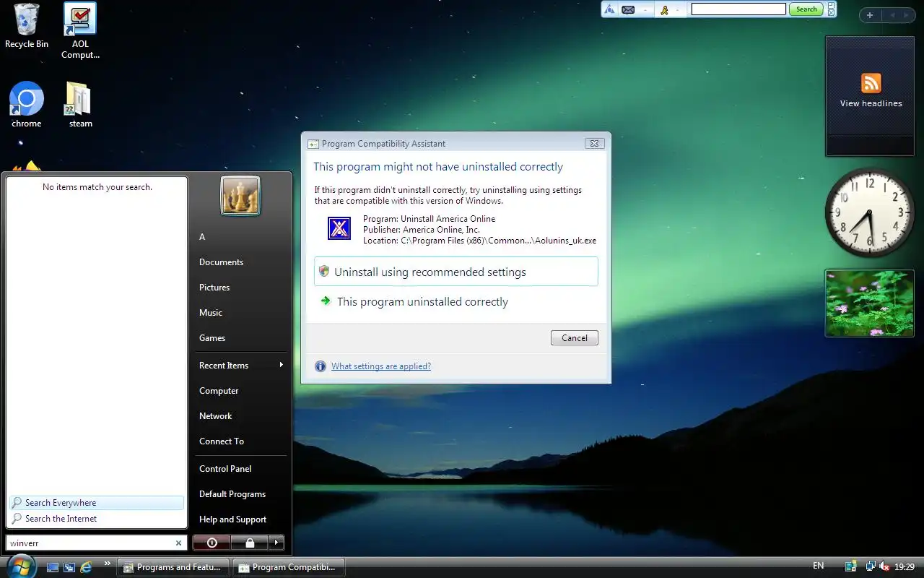Click the blue info icon in dialog footer

pos(321,366)
